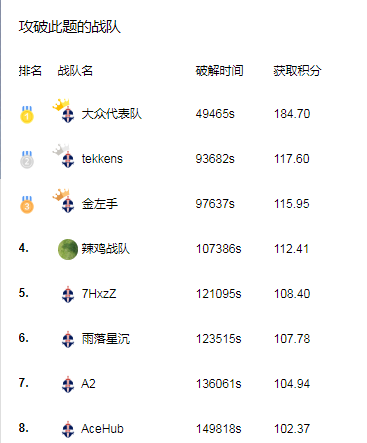This screenshot has height=443, width=367.
Task: Click the avatar icon beside A2
Action: click(x=68, y=384)
